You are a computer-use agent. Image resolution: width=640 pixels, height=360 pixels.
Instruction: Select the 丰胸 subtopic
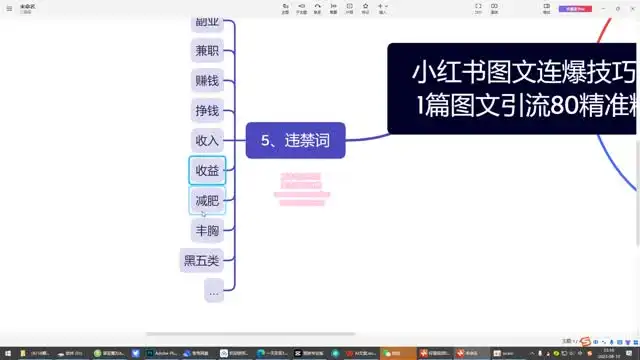(207, 231)
